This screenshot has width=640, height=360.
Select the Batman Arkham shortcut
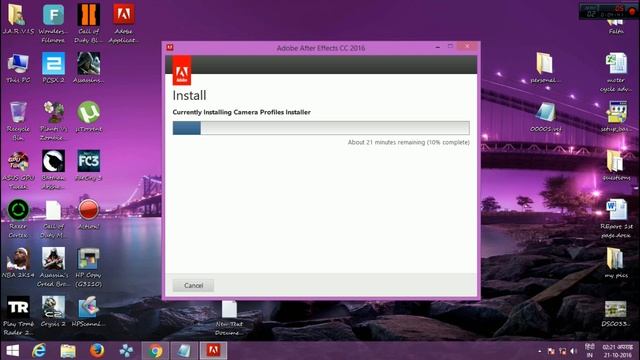coord(53,170)
